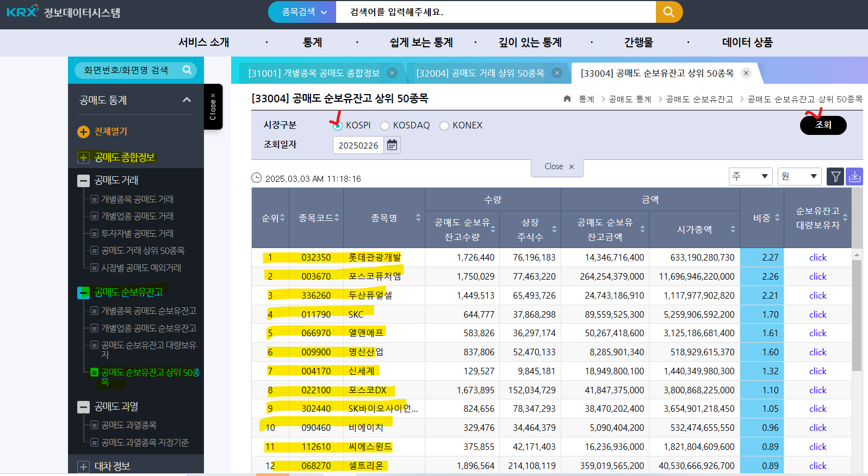Open the 통계 menu
868x476 pixels.
click(313, 42)
